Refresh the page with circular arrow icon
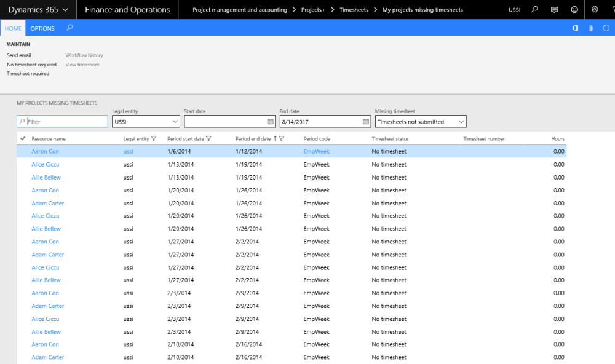Image resolution: width=615 pixels, height=364 pixels. click(606, 28)
